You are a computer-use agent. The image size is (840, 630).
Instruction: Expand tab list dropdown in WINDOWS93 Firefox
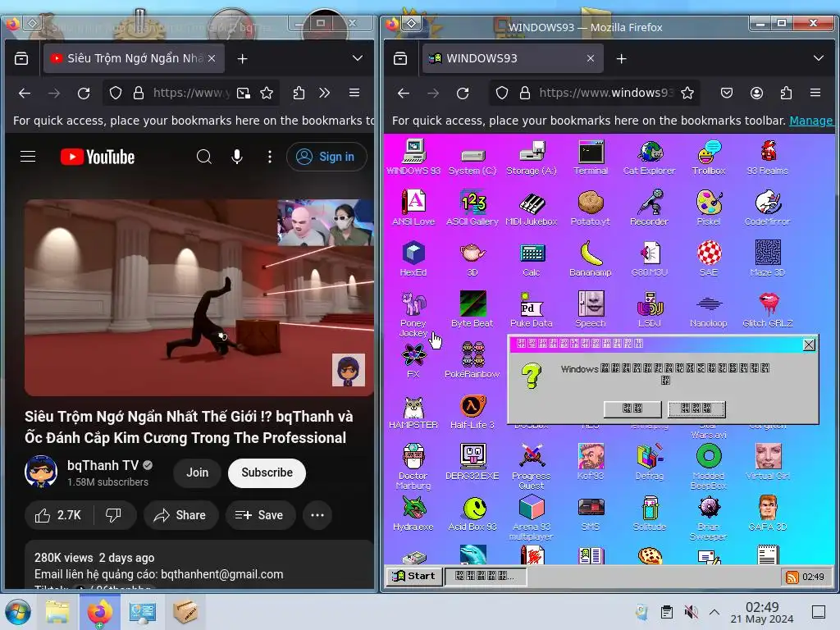point(818,58)
